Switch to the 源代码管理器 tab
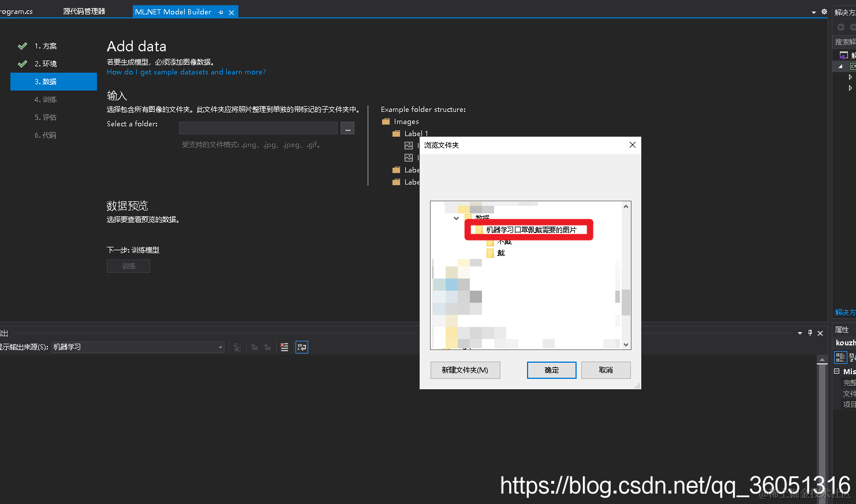This screenshot has height=504, width=856. coord(84,12)
